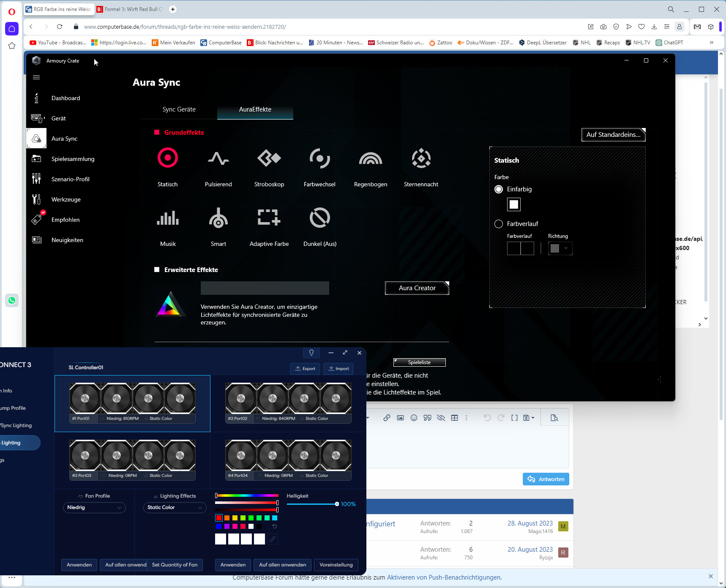Switch to the AuraEffekte tab

pyautogui.click(x=255, y=109)
